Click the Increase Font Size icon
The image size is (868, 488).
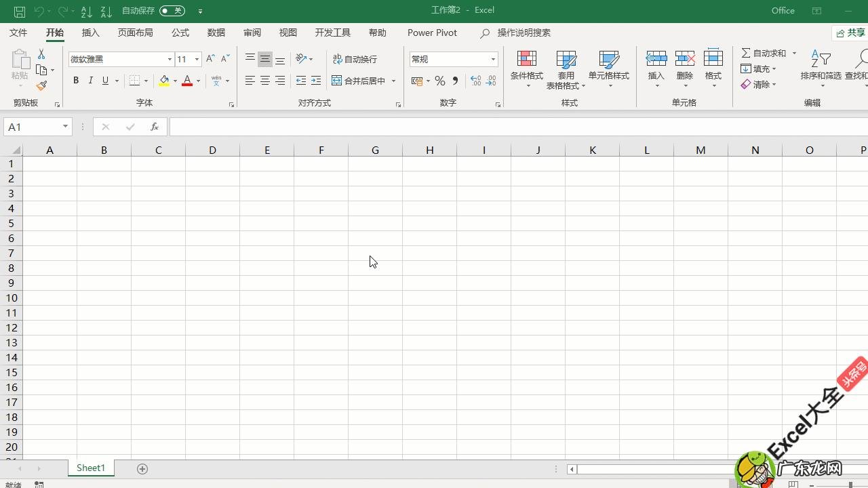210,59
